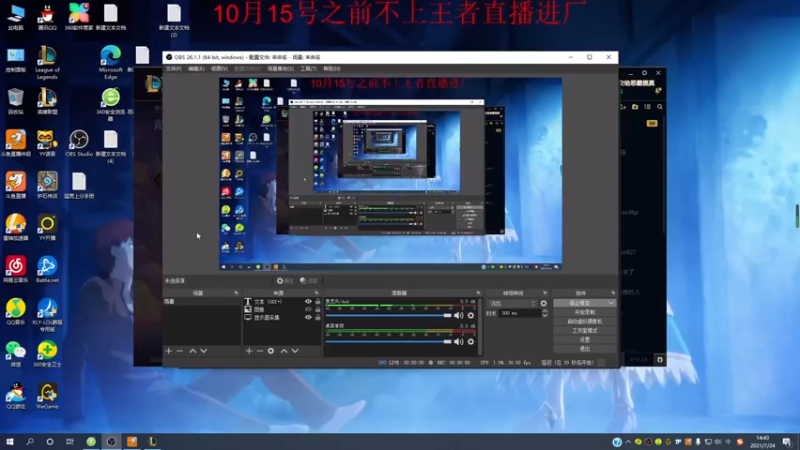
Task: Open the View menu in OBS
Action: 219,68
